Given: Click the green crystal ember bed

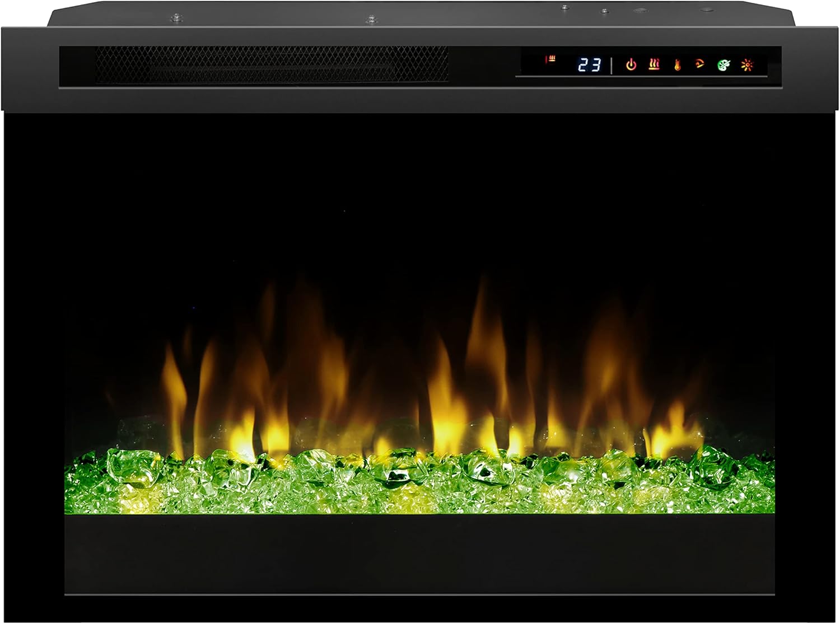Looking at the screenshot, I should pos(420,481).
